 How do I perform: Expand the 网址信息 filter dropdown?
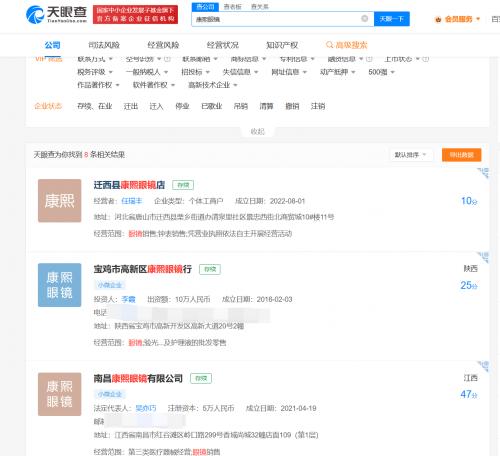[289, 72]
